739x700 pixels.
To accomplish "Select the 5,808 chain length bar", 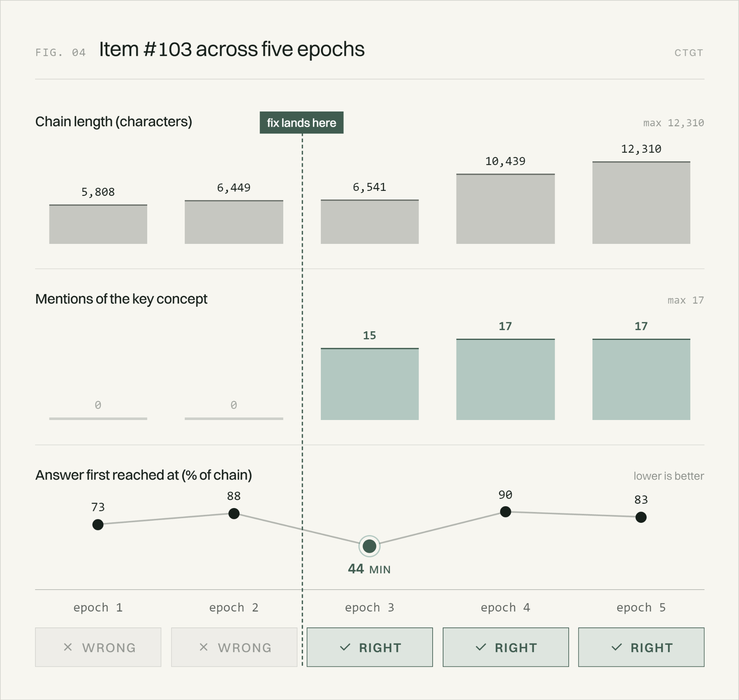I will 98,224.
